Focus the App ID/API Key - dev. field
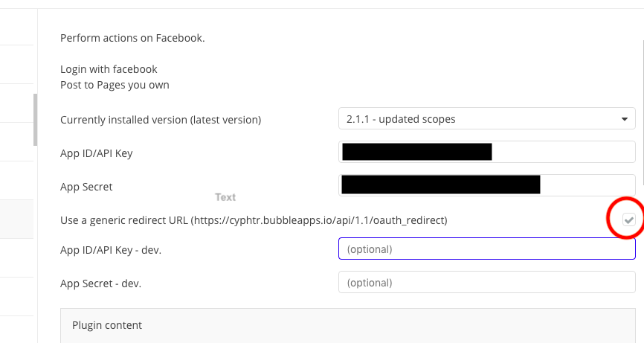 [486, 249]
